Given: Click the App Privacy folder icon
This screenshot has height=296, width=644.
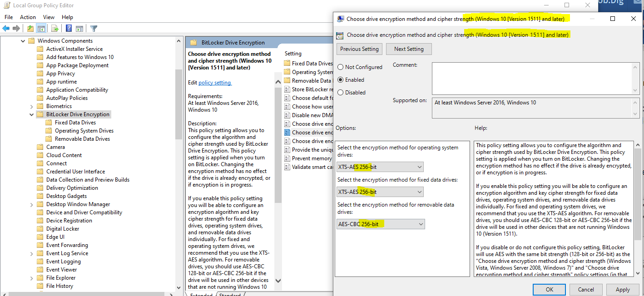Looking at the screenshot, I should click(40, 74).
